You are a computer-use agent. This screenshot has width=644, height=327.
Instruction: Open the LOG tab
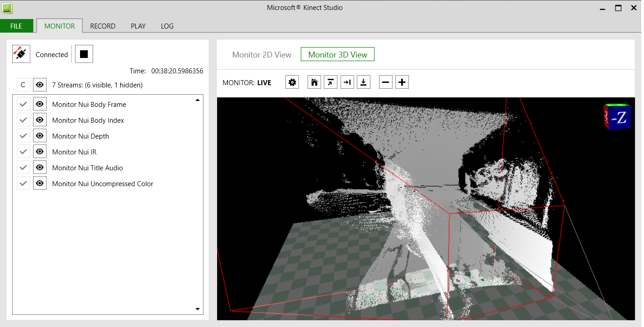click(167, 26)
